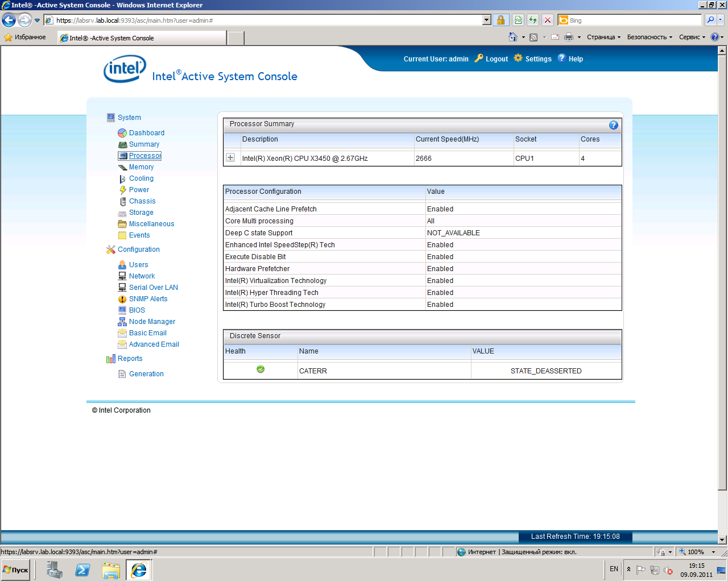Screen dimensions: 728x582
Task: Open the Сервис menu
Action: (692, 38)
